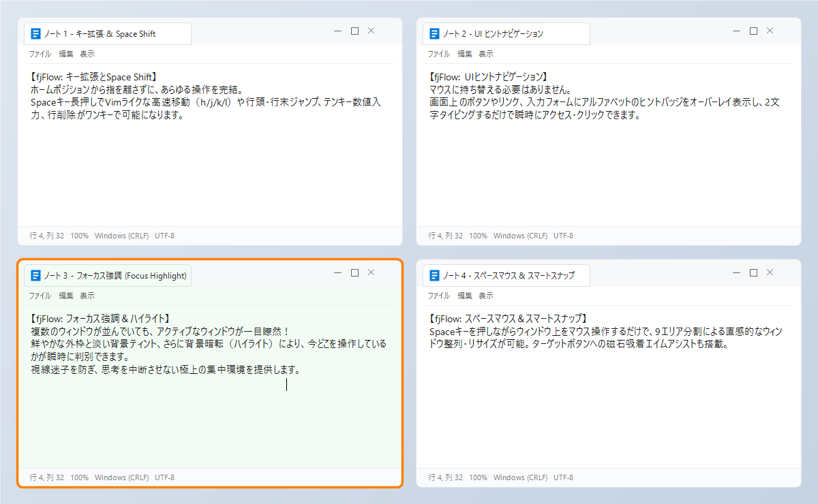Click Windows (CRLF) in Note 1 status bar
Image resolution: width=818 pixels, height=504 pixels.
pyautogui.click(x=122, y=236)
